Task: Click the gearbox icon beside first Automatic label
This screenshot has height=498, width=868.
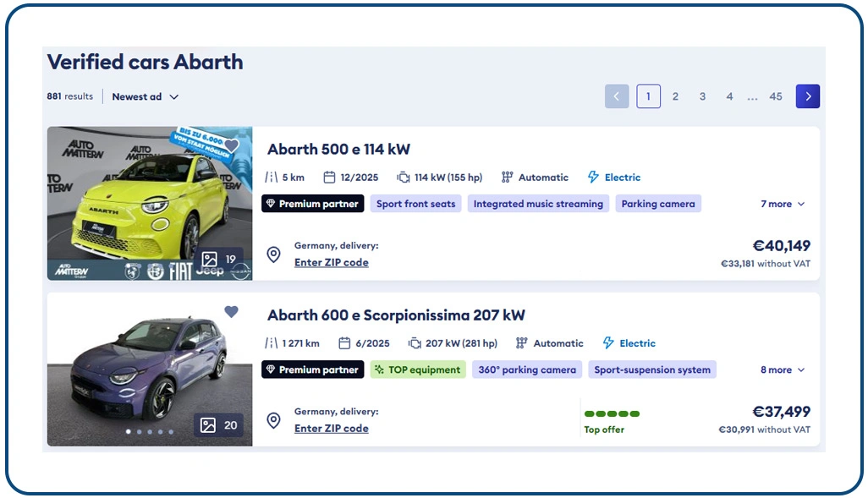Action: point(507,177)
